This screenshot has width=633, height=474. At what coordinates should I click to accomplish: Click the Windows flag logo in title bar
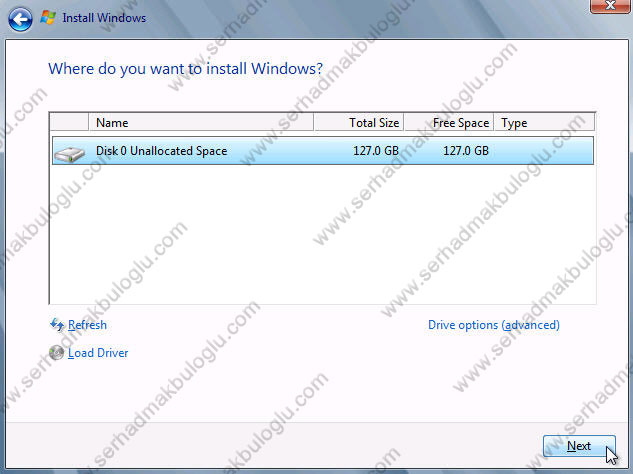[48, 18]
